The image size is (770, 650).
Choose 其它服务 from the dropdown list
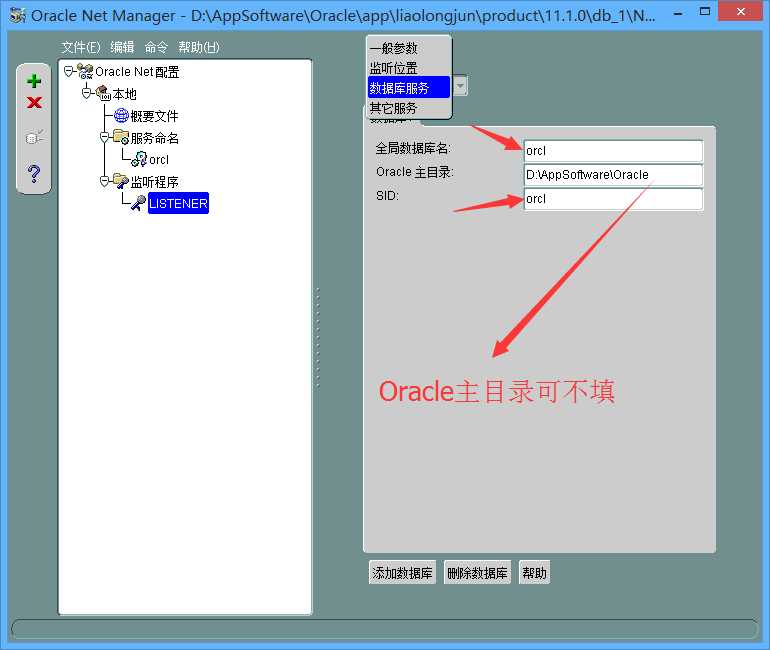[x=409, y=108]
